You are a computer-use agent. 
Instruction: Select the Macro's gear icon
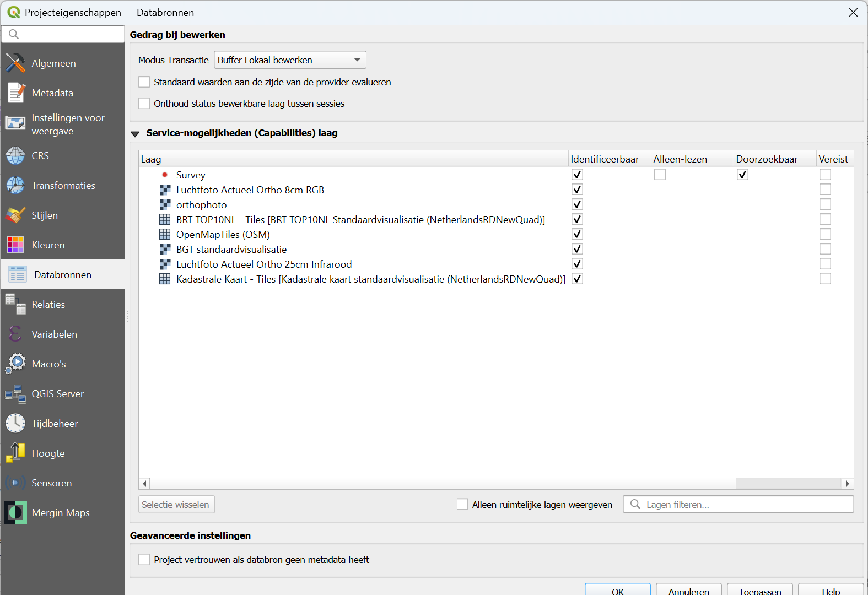point(15,364)
